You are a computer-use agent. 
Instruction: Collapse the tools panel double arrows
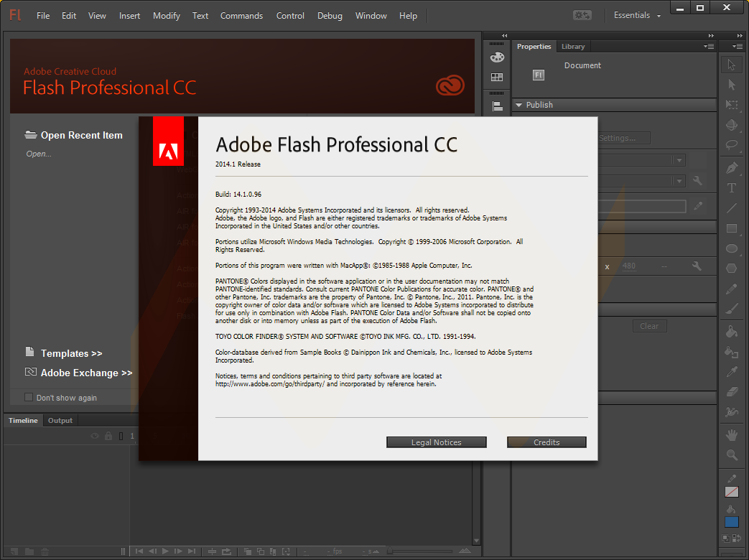(740, 35)
